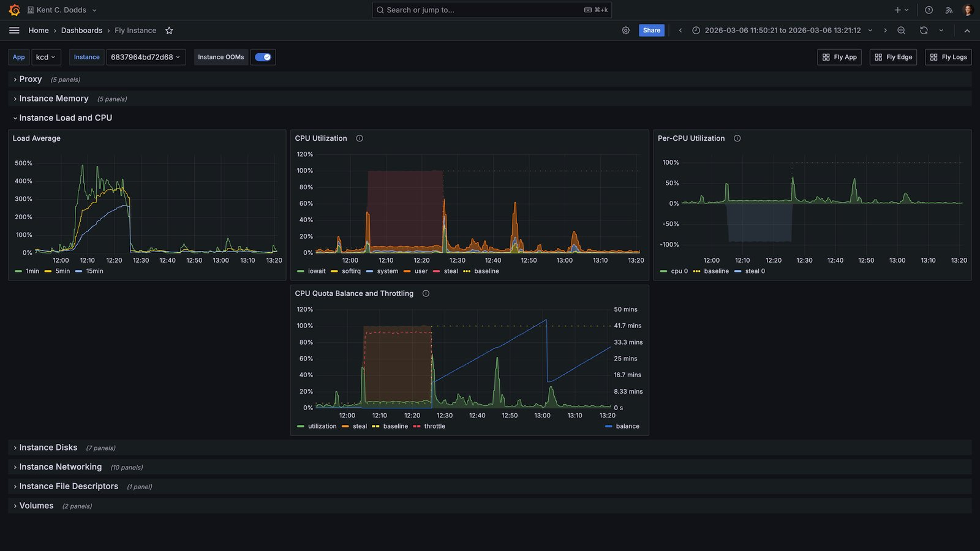Open the Grafana home logo
The image size is (980, 551).
pyautogui.click(x=14, y=10)
